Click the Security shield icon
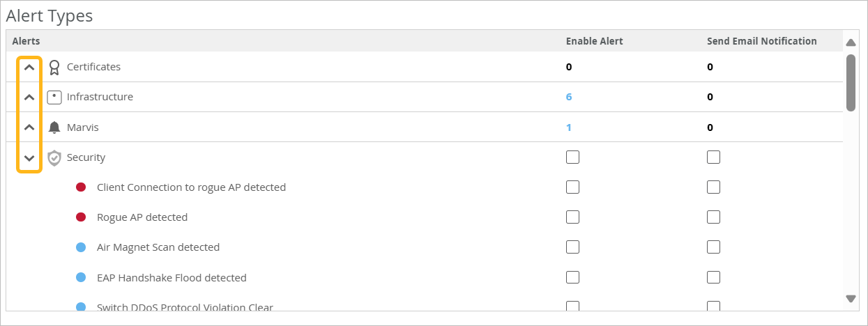868x326 pixels. click(x=54, y=158)
